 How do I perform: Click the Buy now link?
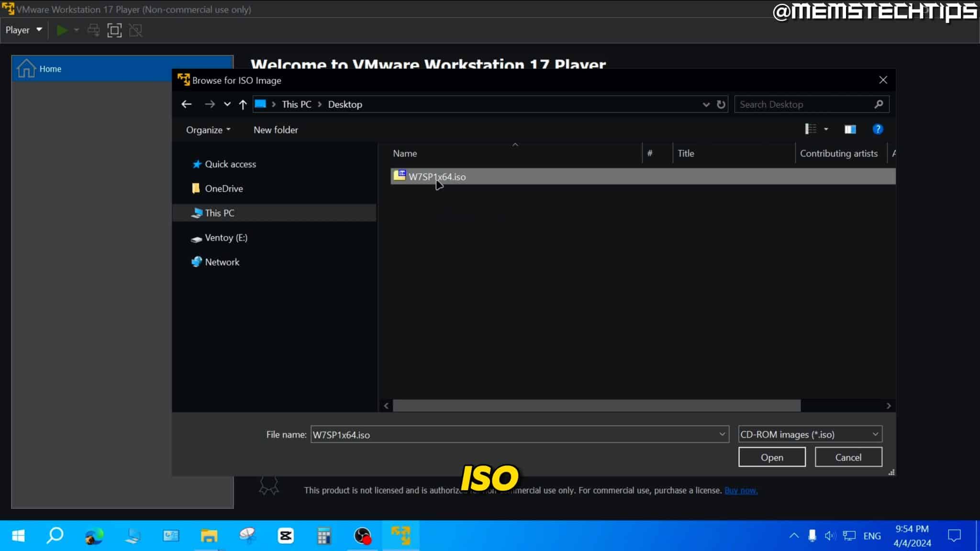pyautogui.click(x=741, y=490)
